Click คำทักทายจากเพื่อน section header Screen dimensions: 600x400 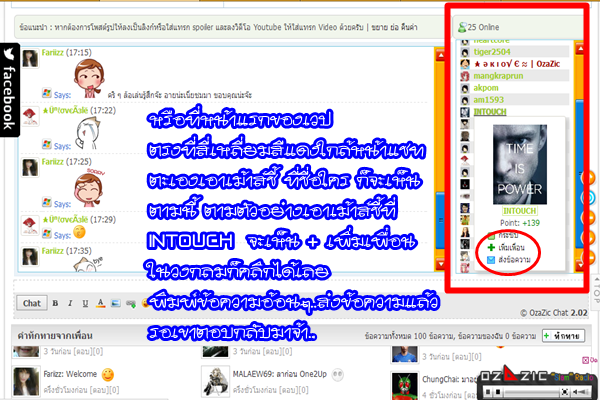pos(55,336)
